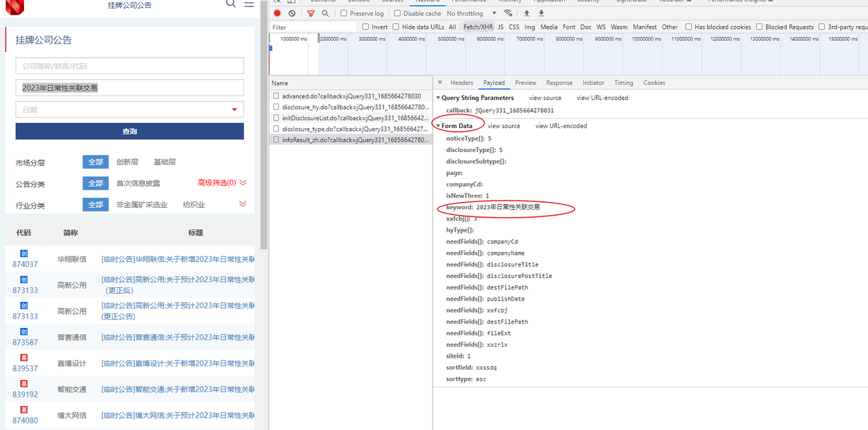Open the No throttling dropdown

471,13
